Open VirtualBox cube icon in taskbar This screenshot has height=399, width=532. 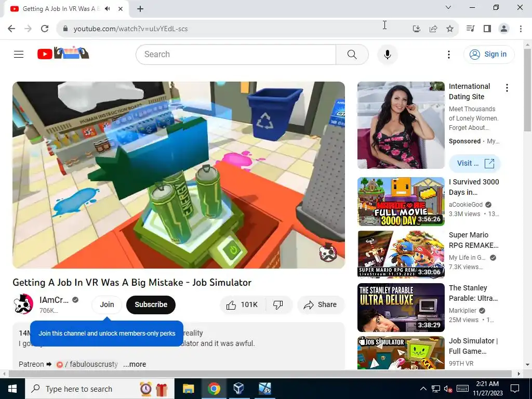coord(238,389)
